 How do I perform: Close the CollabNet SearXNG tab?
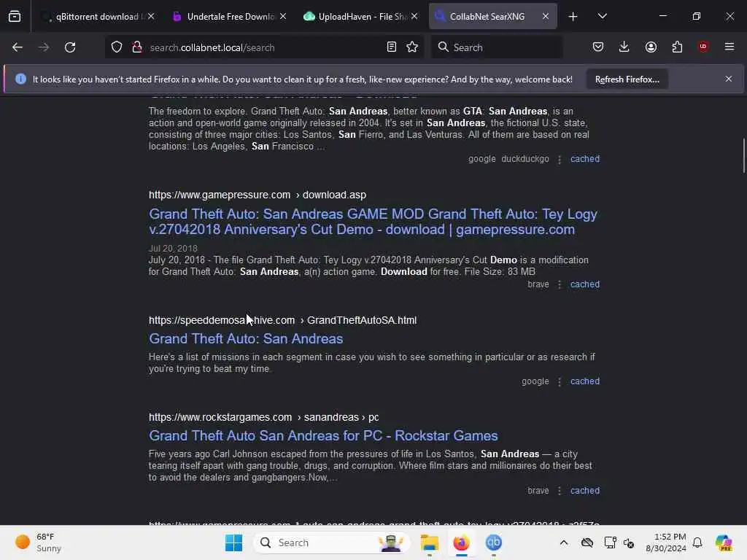(546, 16)
